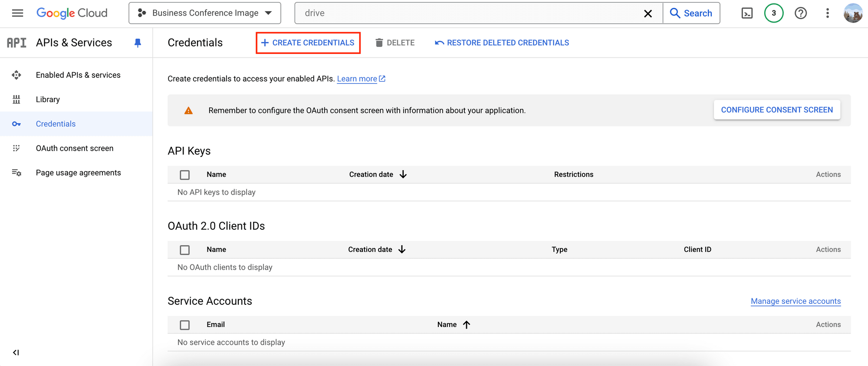This screenshot has height=366, width=868.
Task: Click the Library grid icon
Action: (x=16, y=99)
